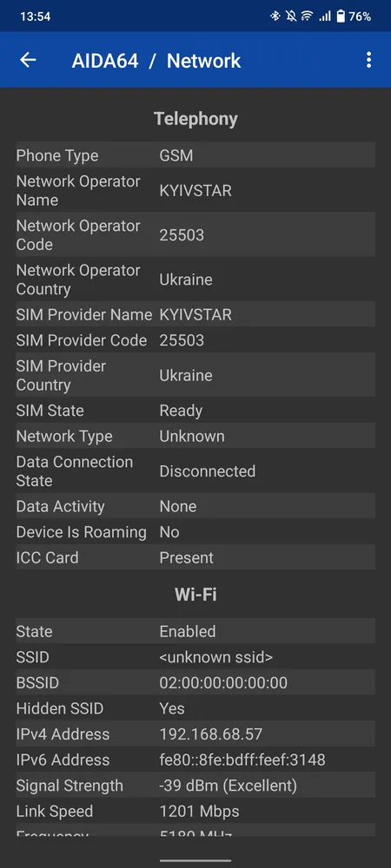Tap the Wi-Fi status bar icon
The image size is (391, 868).
point(307,16)
